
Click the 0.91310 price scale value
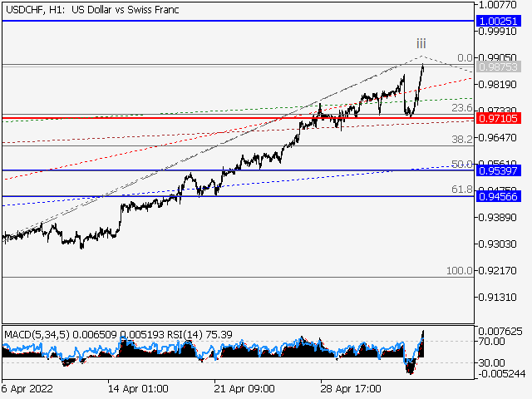click(497, 298)
